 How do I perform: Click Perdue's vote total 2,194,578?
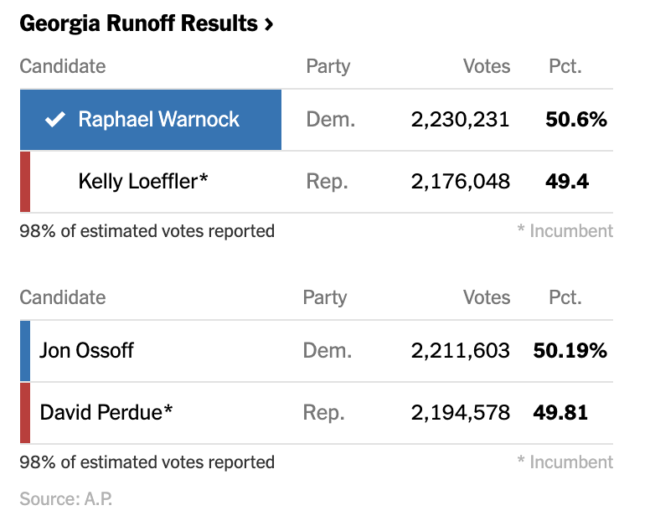[460, 412]
